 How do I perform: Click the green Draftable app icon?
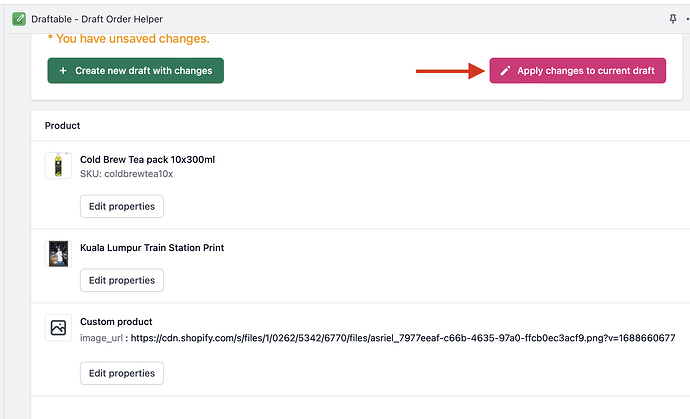(19, 19)
